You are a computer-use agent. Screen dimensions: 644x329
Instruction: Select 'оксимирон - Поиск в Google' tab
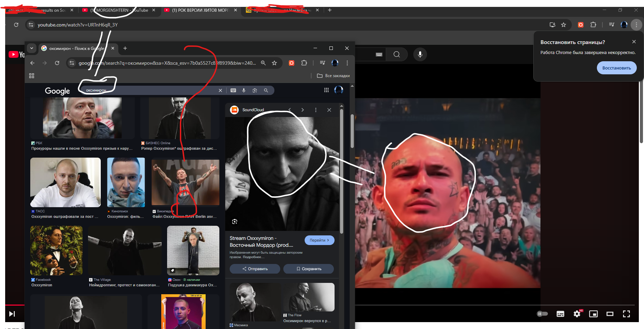click(x=78, y=48)
